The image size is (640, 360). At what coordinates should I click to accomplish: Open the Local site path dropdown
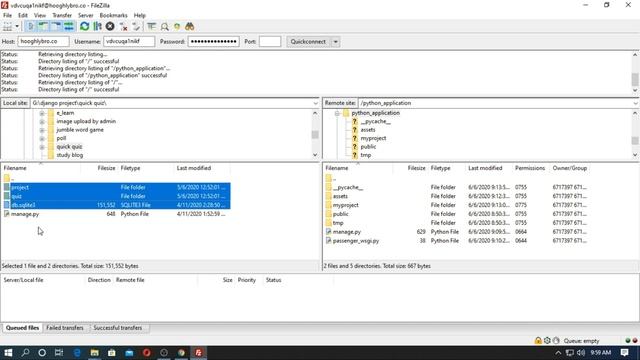tap(316, 103)
